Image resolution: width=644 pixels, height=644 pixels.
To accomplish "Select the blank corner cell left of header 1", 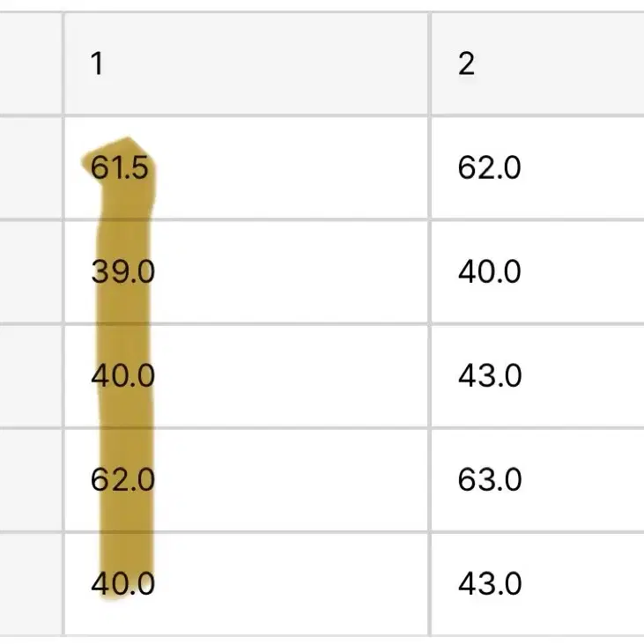I will tap(31, 63).
